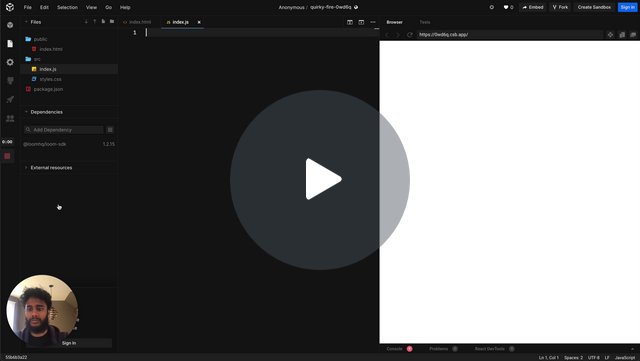Open the editor more options ellipsis
Viewport: 640px width, 361px height.
[x=373, y=22]
